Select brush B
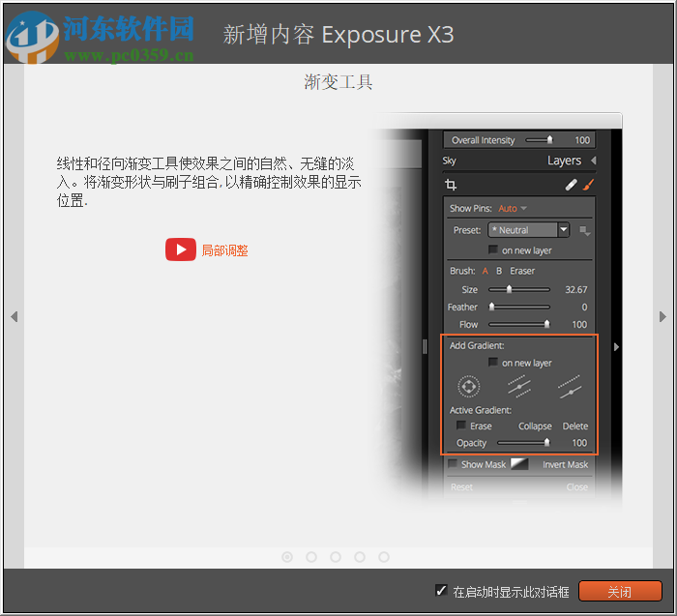677x616 pixels. [x=499, y=271]
